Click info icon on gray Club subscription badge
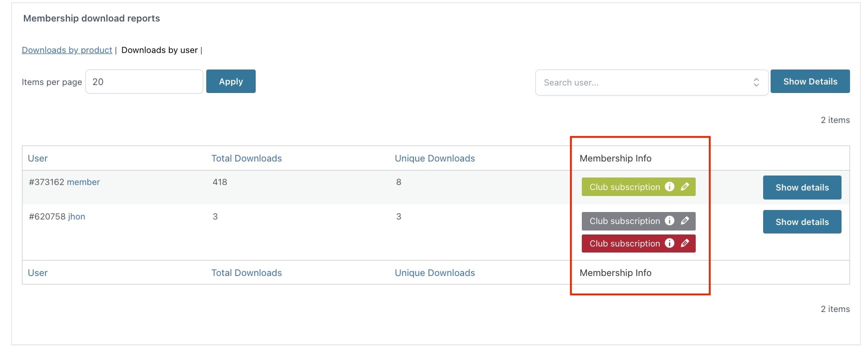The height and width of the screenshot is (354, 868). (x=670, y=220)
